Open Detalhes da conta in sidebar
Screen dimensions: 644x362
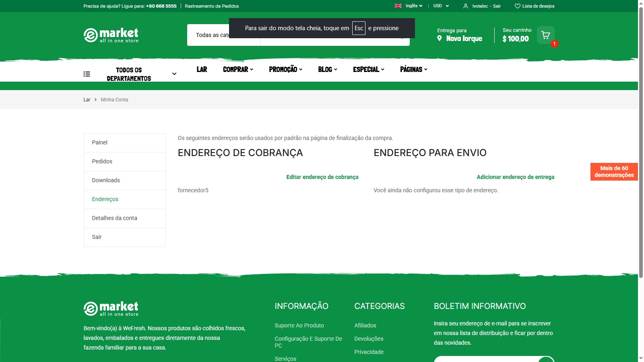point(115,218)
